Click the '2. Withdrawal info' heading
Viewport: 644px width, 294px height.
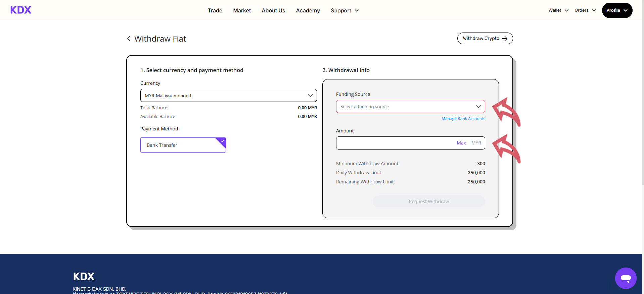click(x=346, y=70)
